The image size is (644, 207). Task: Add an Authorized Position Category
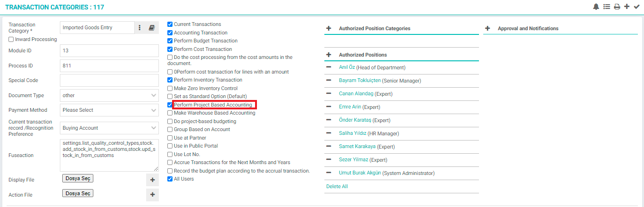tap(329, 28)
